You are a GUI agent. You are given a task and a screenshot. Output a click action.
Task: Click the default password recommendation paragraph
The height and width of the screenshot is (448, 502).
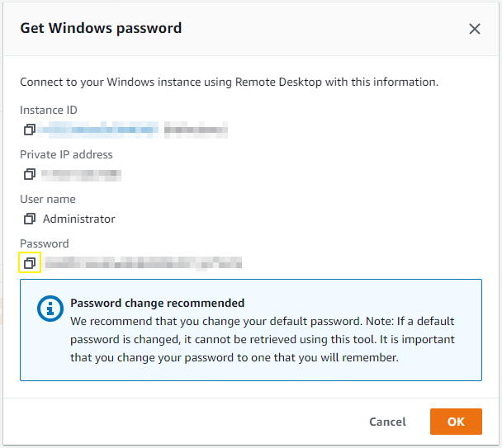(x=263, y=339)
